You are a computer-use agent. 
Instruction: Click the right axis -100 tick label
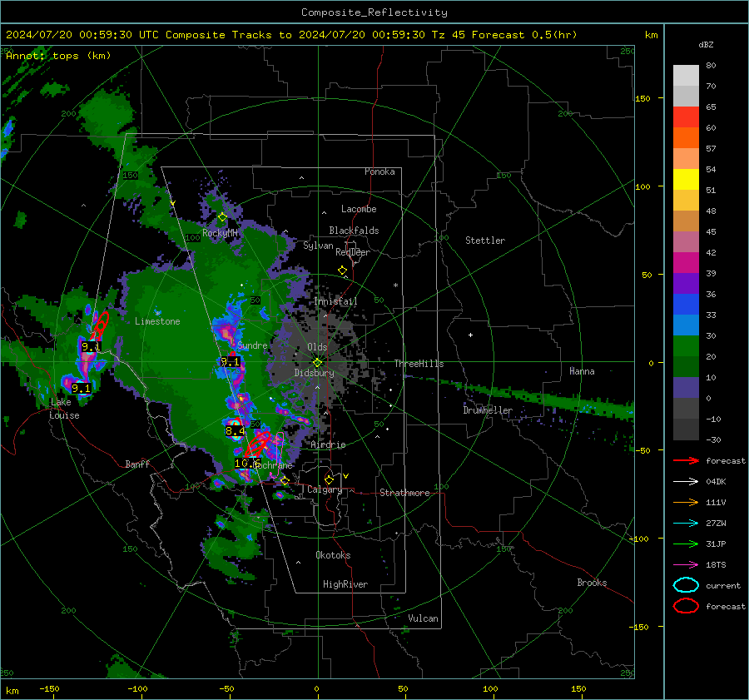click(638, 539)
